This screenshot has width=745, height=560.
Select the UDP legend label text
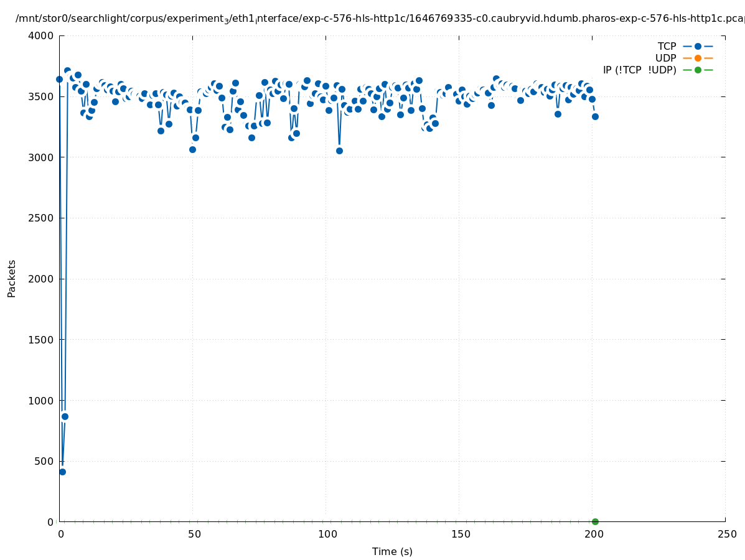pos(665,58)
